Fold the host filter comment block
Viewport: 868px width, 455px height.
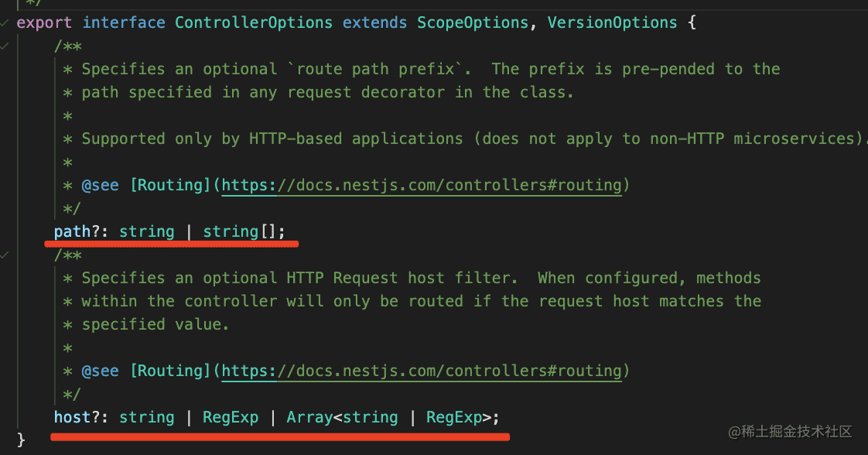(x=6, y=255)
